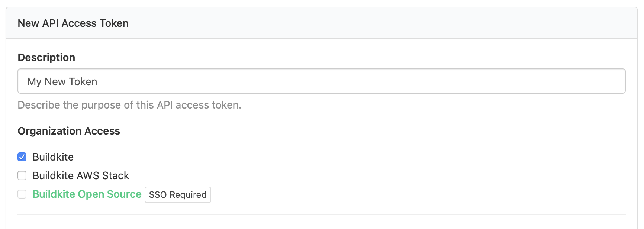Click the word Required in SSO badge

188,195
